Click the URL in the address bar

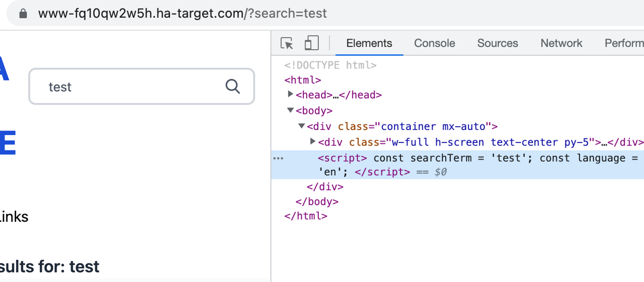pos(182,14)
